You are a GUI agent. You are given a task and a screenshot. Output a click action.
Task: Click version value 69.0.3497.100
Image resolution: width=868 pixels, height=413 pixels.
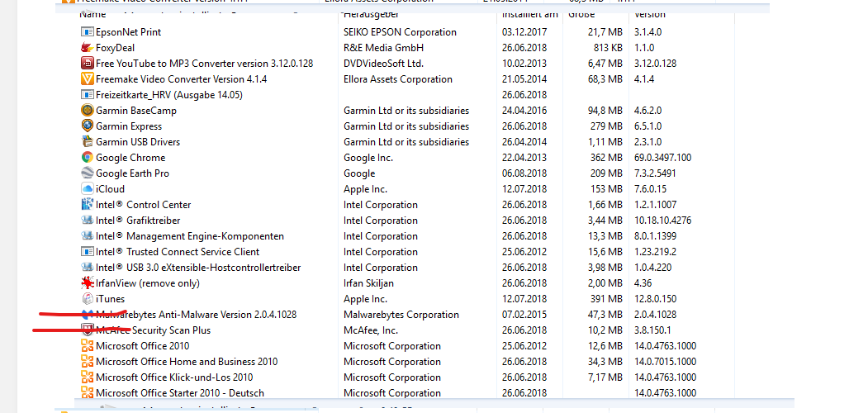coord(662,157)
